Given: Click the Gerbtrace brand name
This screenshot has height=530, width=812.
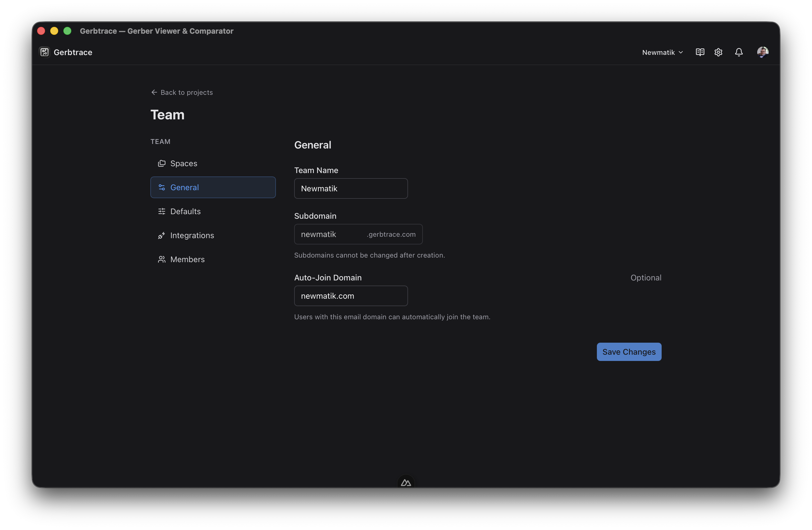Looking at the screenshot, I should (73, 52).
